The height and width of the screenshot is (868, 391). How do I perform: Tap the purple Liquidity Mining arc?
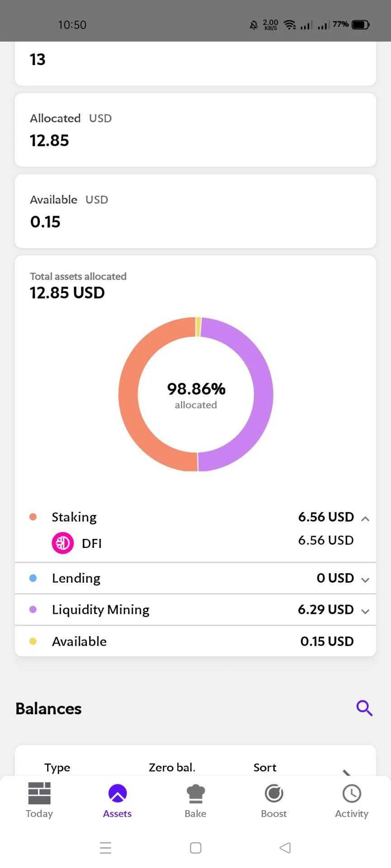(258, 394)
